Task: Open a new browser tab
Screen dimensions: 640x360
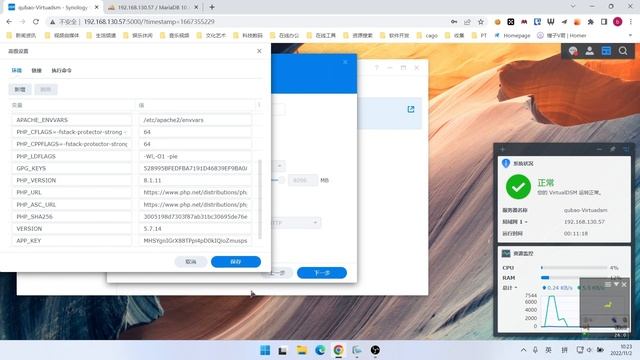Action: click(212, 7)
